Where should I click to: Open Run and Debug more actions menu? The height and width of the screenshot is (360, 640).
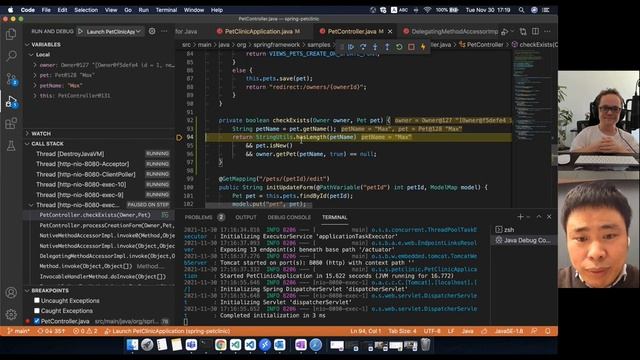[164, 31]
